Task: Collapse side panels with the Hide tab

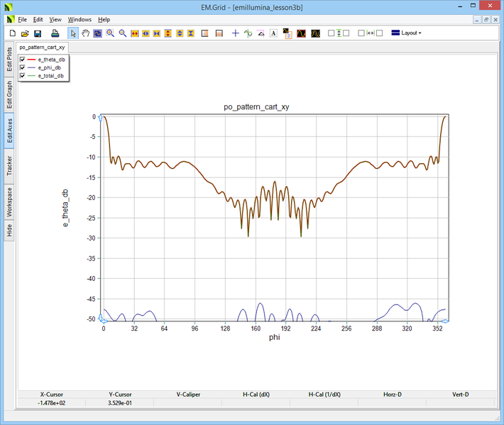Action: tap(9, 230)
